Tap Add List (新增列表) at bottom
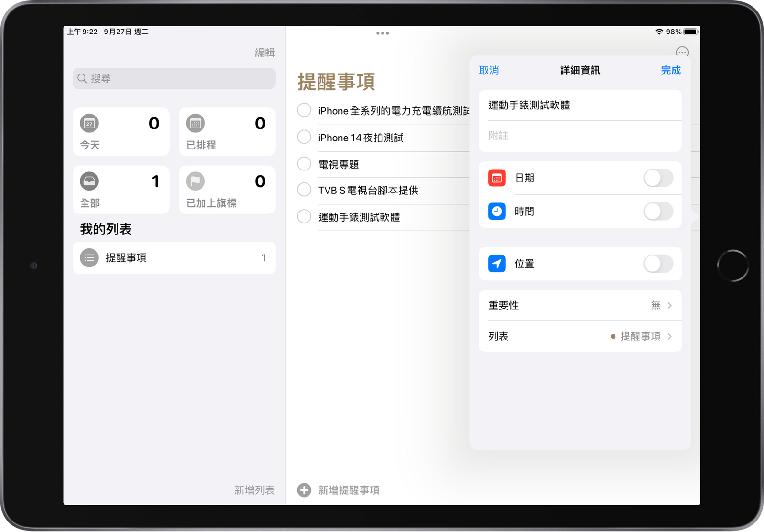Viewport: 764px width, 532px height. (x=254, y=490)
